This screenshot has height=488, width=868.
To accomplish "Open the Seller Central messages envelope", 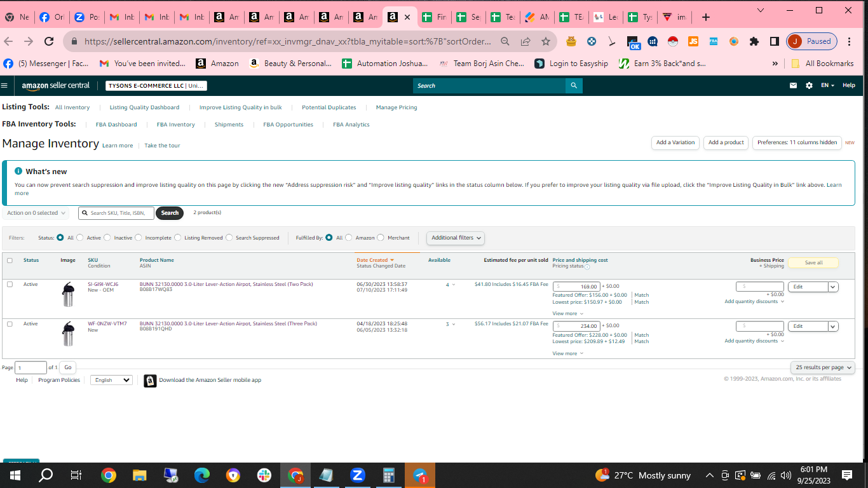I will 793,85.
